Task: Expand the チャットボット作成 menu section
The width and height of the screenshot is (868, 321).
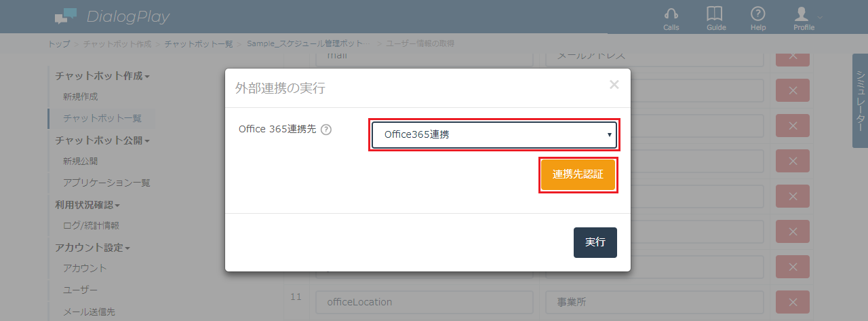Action: [x=102, y=76]
